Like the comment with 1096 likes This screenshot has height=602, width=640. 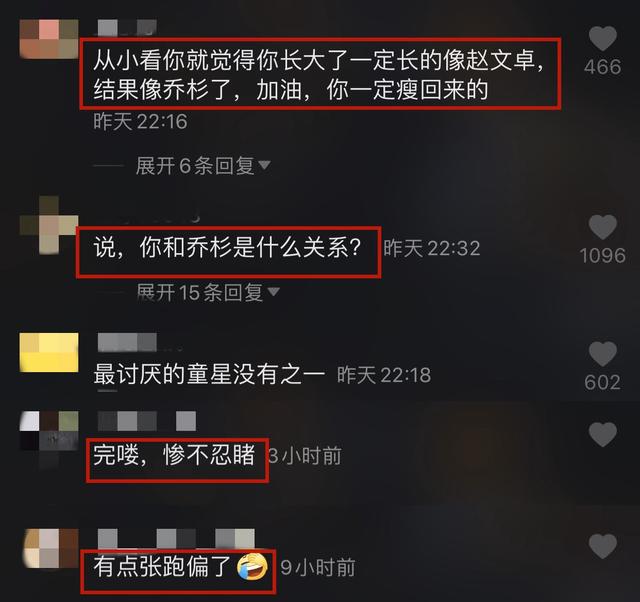click(x=602, y=227)
